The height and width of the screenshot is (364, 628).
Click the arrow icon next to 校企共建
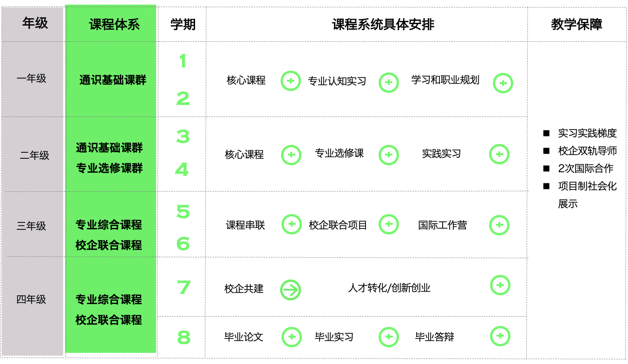[291, 290]
